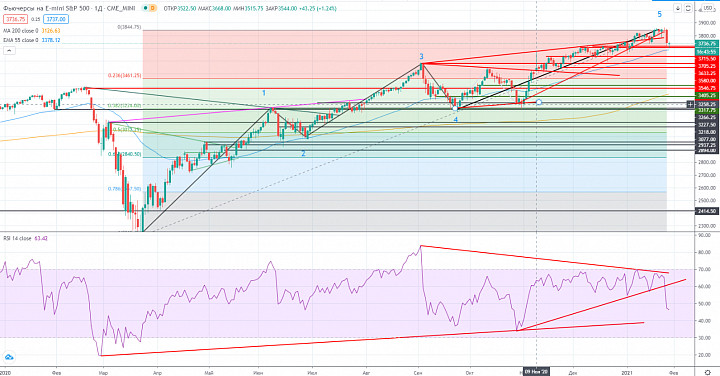The width and height of the screenshot is (720, 376).
Task: Click the 3715.50 red price level label
Action: tap(707, 59)
